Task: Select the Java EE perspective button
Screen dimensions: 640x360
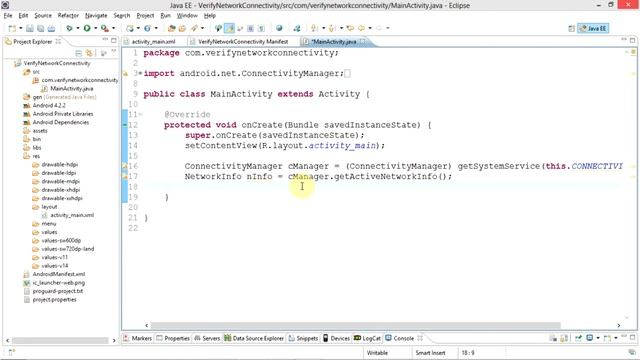Action: pos(593,28)
